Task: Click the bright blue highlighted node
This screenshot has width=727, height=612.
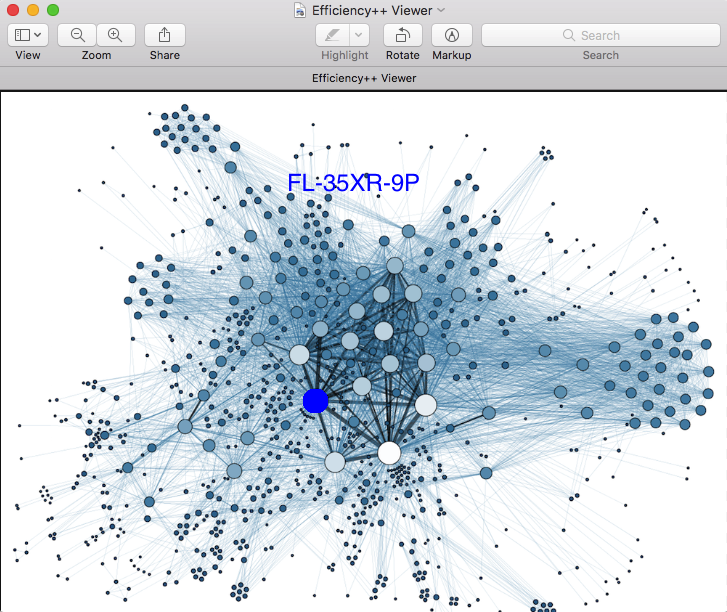Action: [315, 401]
